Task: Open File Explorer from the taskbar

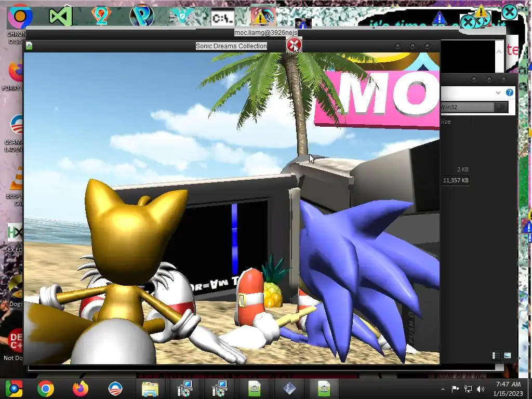Action: tap(150, 389)
